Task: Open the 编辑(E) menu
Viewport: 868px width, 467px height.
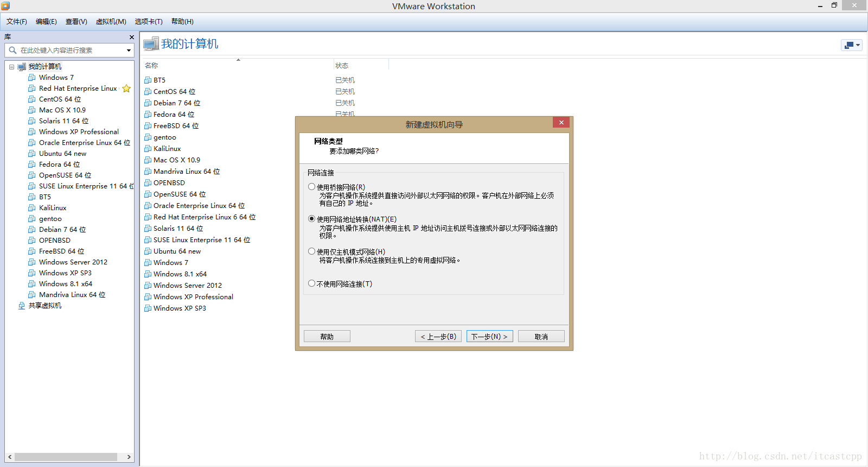Action: click(46, 22)
